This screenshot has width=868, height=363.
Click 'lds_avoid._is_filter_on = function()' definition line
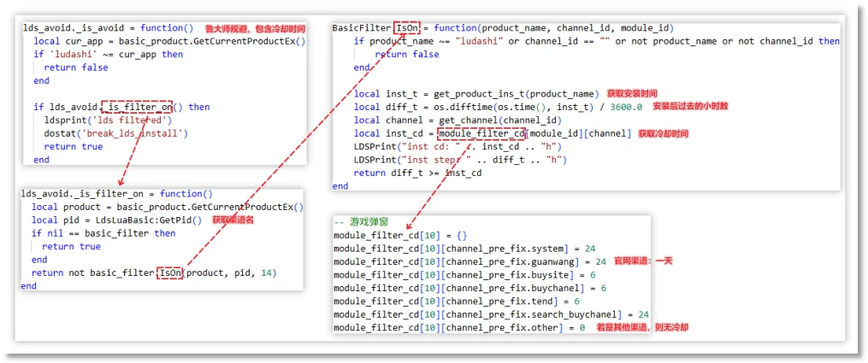point(117,194)
